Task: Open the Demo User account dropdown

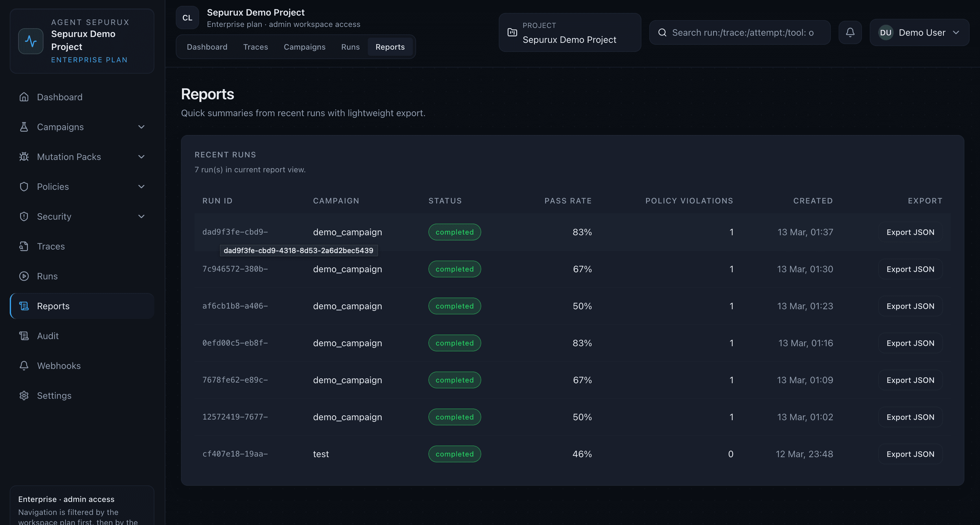Action: [x=919, y=32]
